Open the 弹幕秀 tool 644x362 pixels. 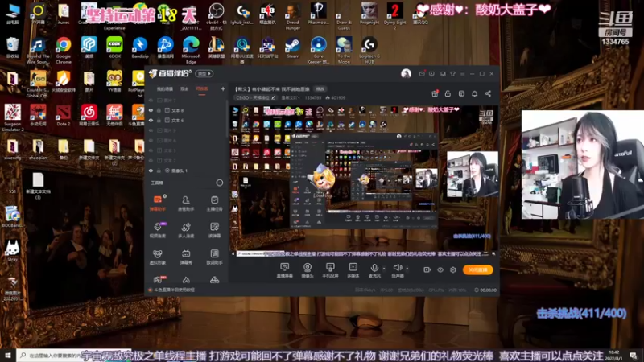tap(186, 257)
